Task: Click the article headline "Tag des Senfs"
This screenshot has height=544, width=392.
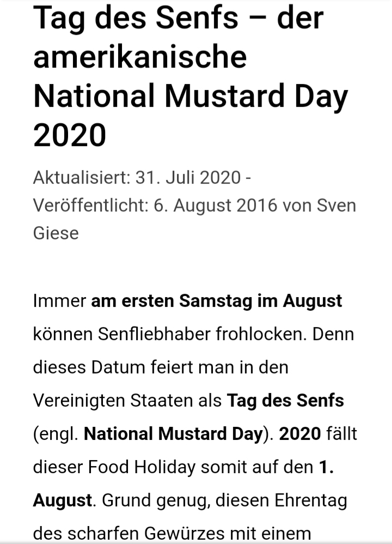Action: tap(136, 18)
